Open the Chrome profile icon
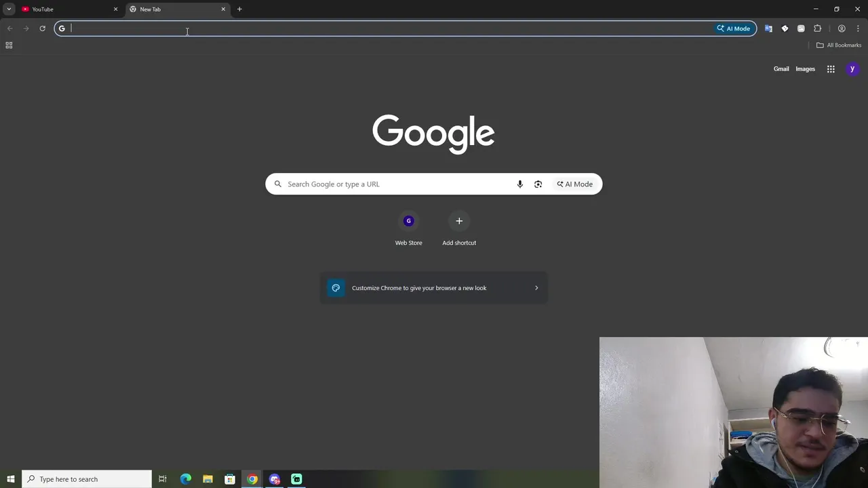This screenshot has height=488, width=868. (842, 28)
